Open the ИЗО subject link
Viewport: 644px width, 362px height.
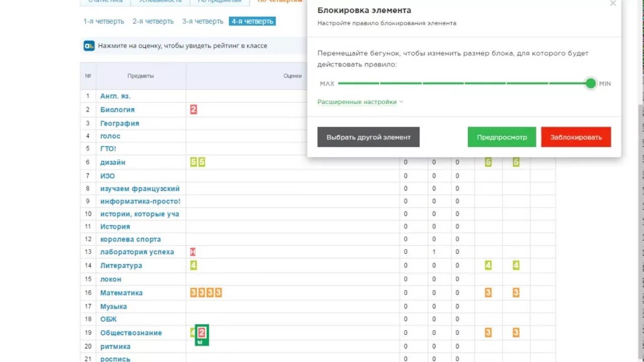click(x=107, y=176)
